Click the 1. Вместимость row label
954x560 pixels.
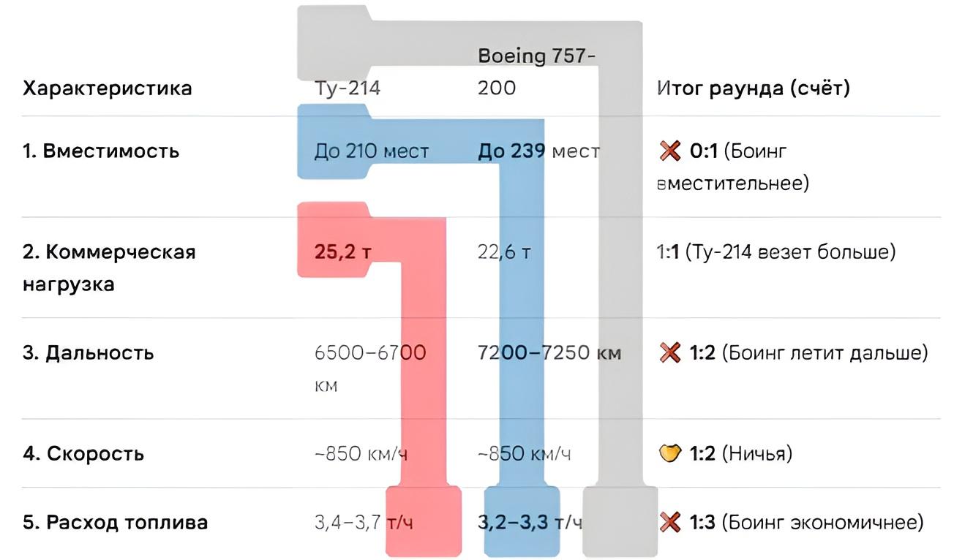101,151
